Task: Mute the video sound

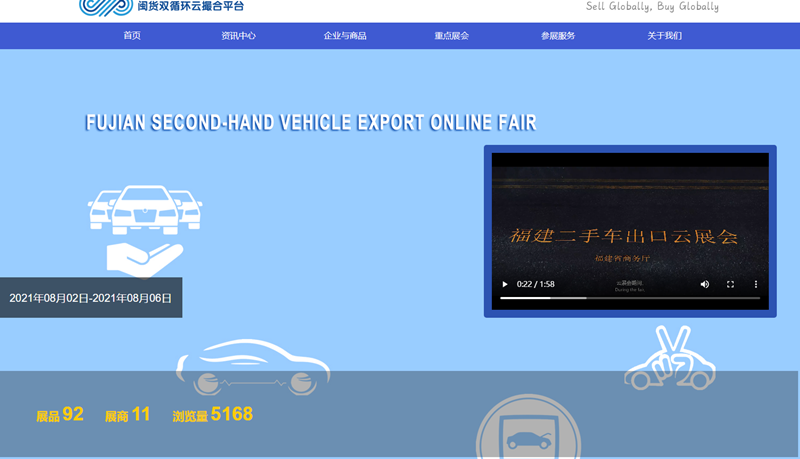Action: [704, 284]
